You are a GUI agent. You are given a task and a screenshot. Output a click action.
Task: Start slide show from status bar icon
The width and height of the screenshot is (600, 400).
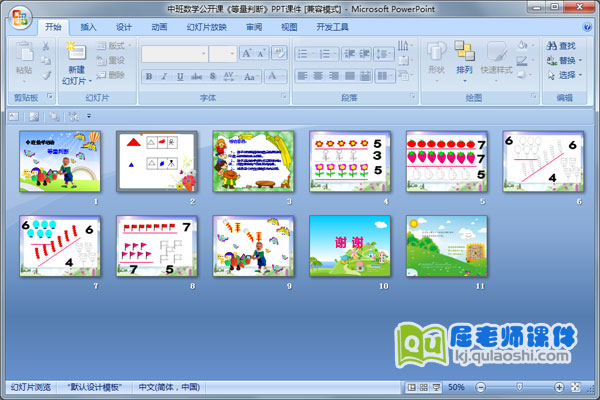pyautogui.click(x=436, y=387)
